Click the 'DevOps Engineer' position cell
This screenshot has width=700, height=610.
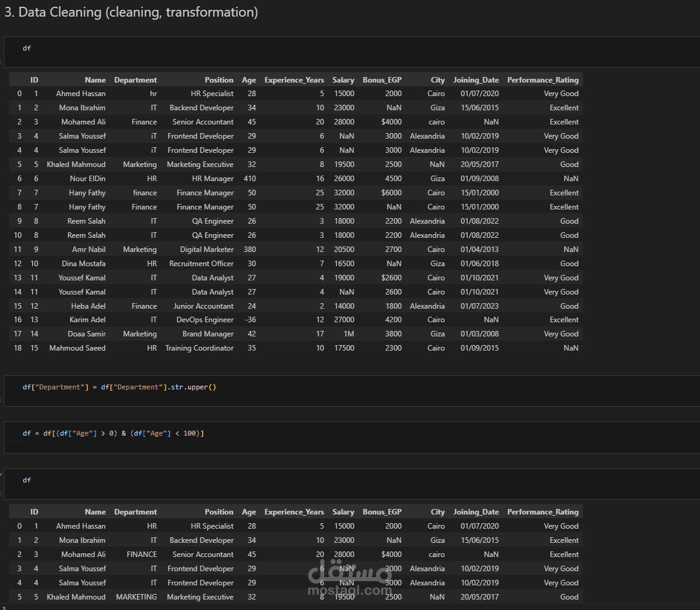pos(205,320)
